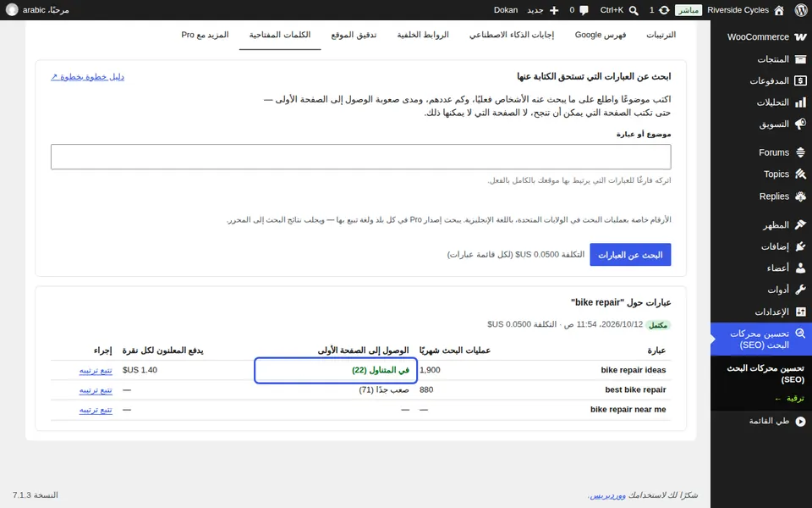Click تتبع ترتيبه for bike repair ideas
812x508 pixels.
click(x=96, y=370)
